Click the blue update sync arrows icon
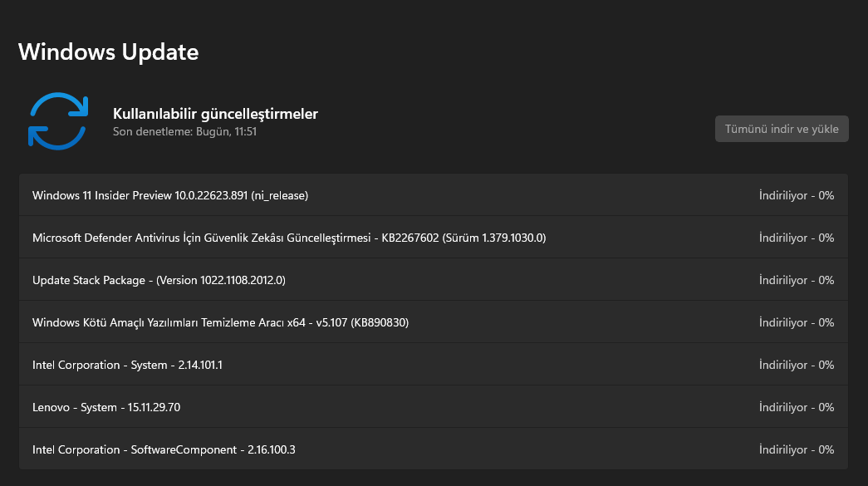Image resolution: width=868 pixels, height=486 pixels. point(58,121)
